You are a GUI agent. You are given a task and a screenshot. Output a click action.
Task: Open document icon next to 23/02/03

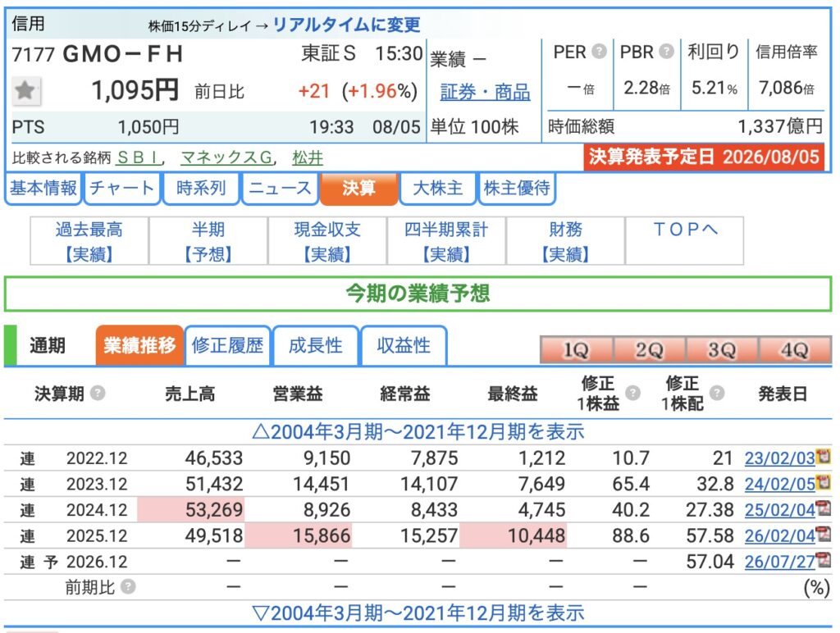point(823,457)
